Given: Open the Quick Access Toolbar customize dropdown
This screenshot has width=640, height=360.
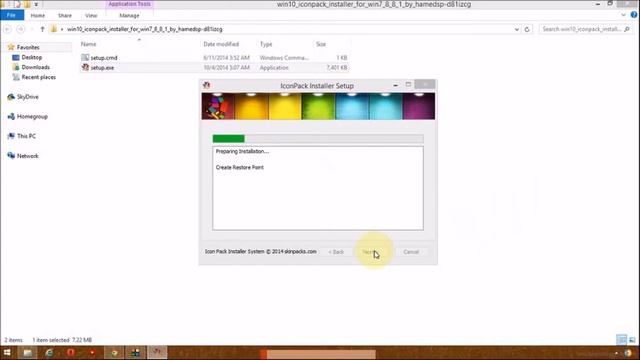Looking at the screenshot, I should pyautogui.click(x=36, y=4).
